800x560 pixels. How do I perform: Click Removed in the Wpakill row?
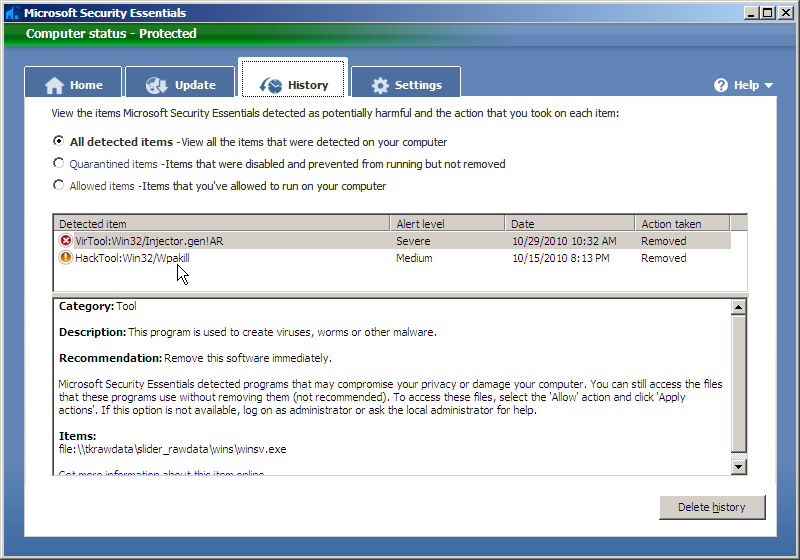click(x=663, y=258)
